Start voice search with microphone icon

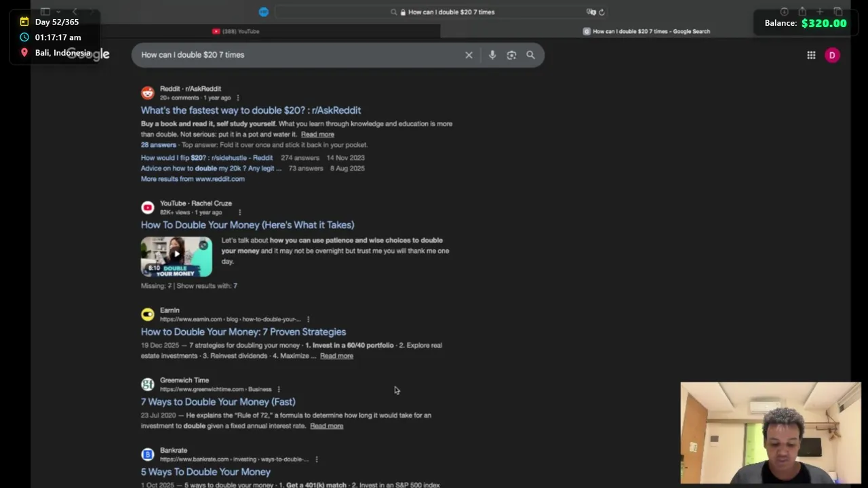coord(492,55)
